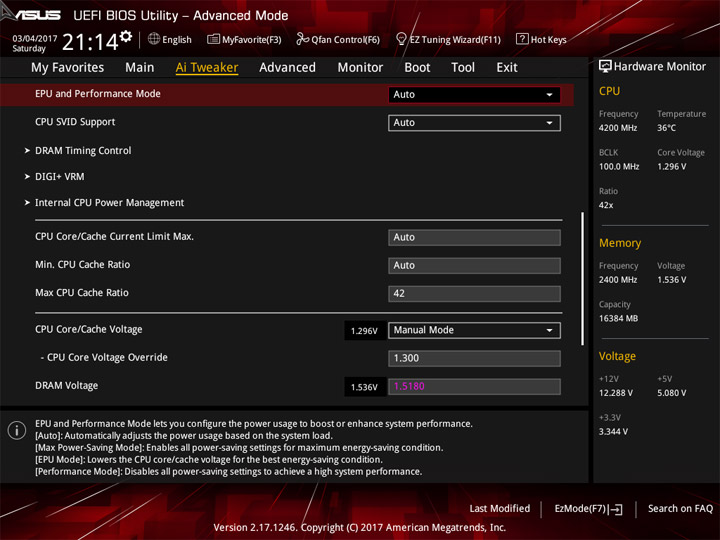Click the globe language icon
The image size is (720, 540).
[154, 39]
